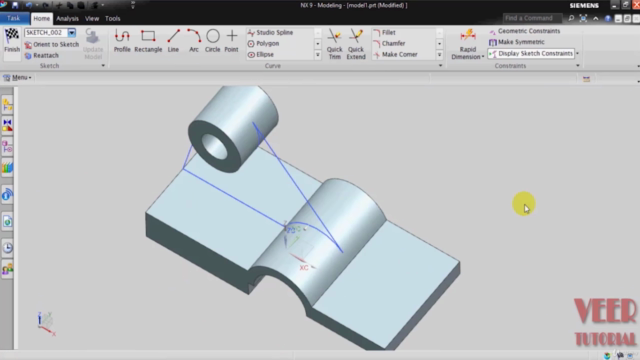Open the Assembly Navigator sidebar tab
The image size is (640, 360).
pyautogui.click(x=7, y=105)
